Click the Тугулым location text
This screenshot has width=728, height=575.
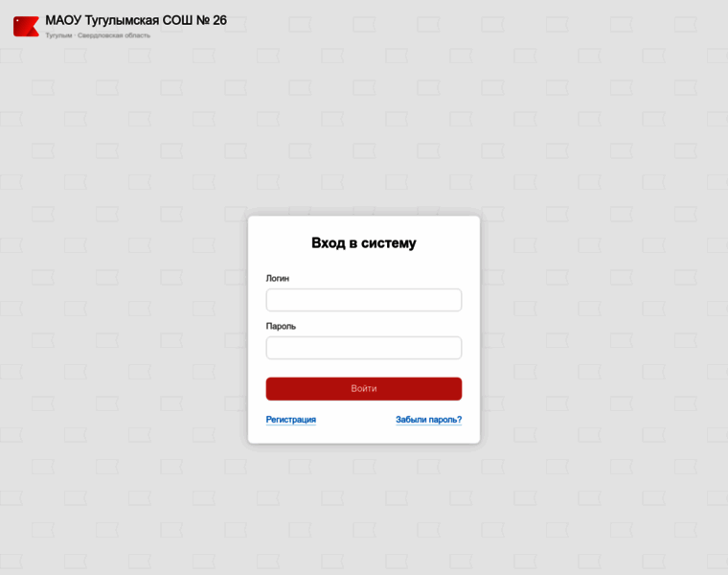tap(59, 35)
